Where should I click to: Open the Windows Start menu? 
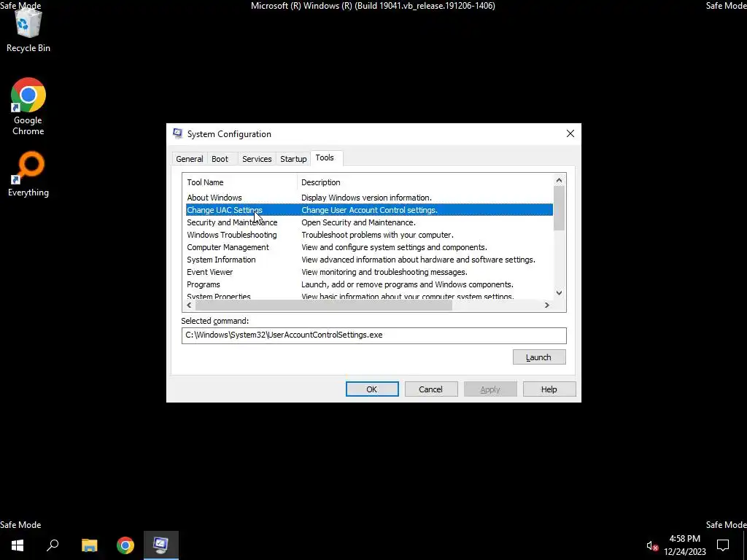pos(18,545)
